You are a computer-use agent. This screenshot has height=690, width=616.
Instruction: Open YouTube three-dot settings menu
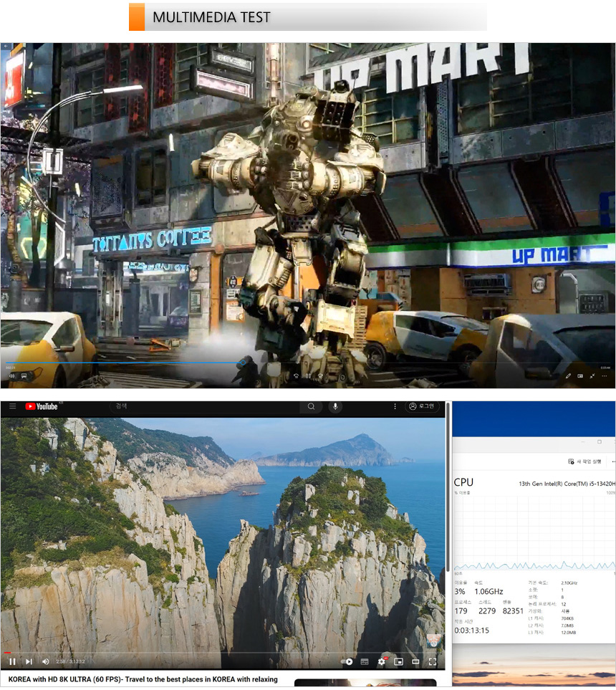click(x=395, y=406)
